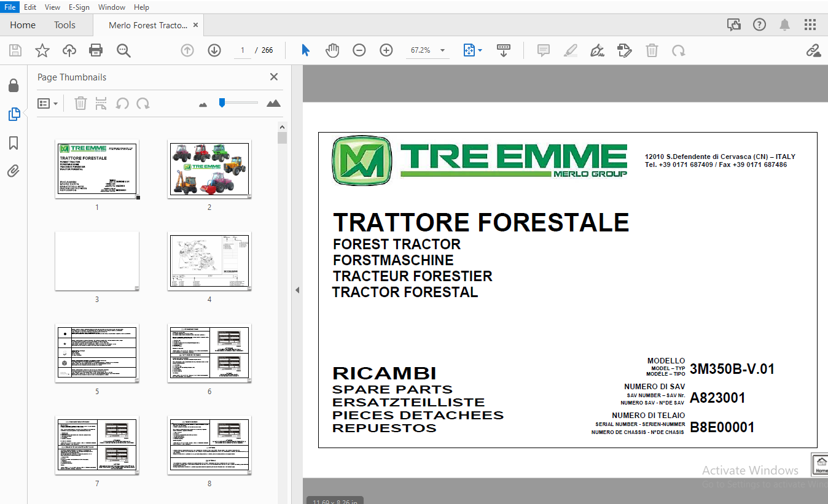This screenshot has width=828, height=504.
Task: Click the page number input field
Action: (x=243, y=50)
